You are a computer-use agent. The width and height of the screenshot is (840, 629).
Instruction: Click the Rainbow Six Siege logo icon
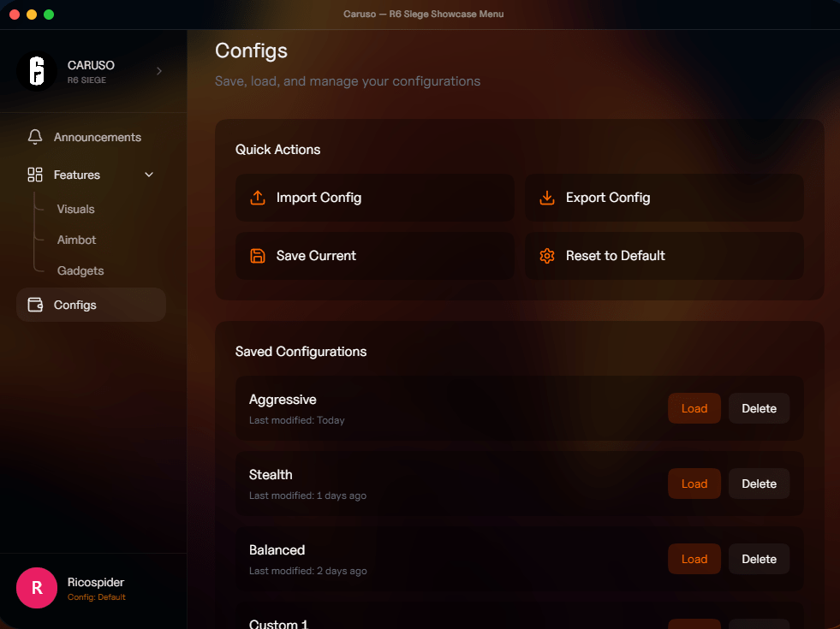click(37, 71)
